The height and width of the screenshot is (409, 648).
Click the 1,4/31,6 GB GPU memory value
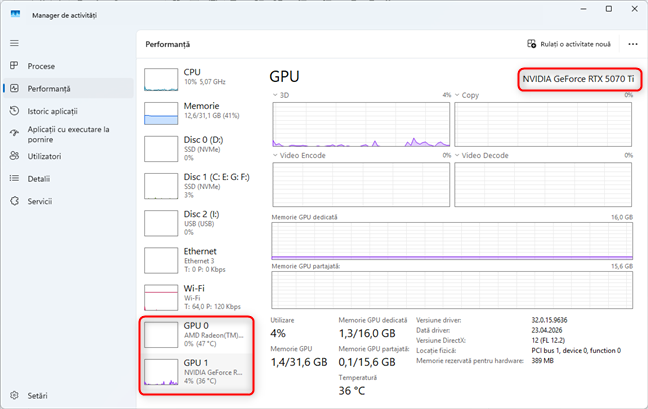point(299,362)
